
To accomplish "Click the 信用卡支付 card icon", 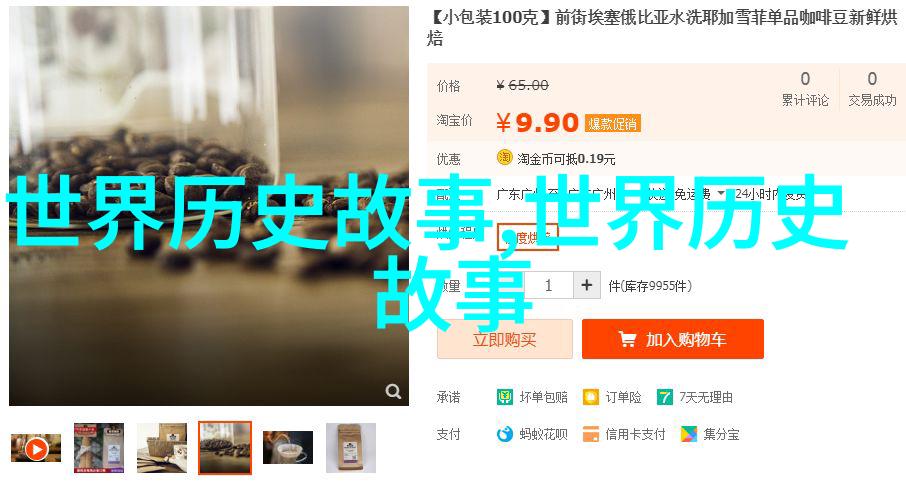I will coord(591,434).
